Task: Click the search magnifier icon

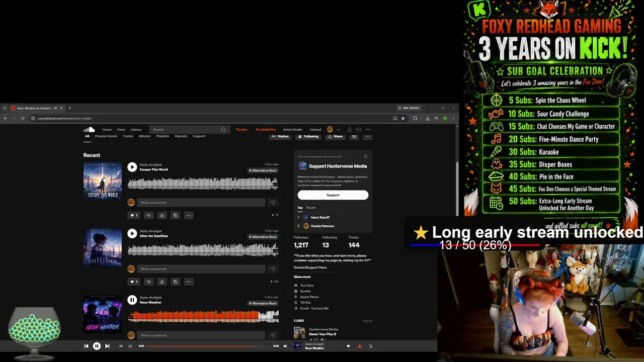Action: click(223, 130)
